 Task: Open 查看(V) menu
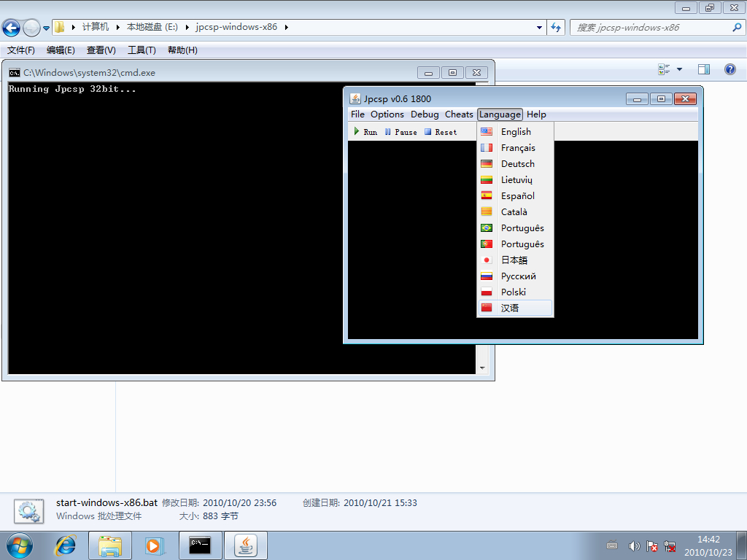101,50
